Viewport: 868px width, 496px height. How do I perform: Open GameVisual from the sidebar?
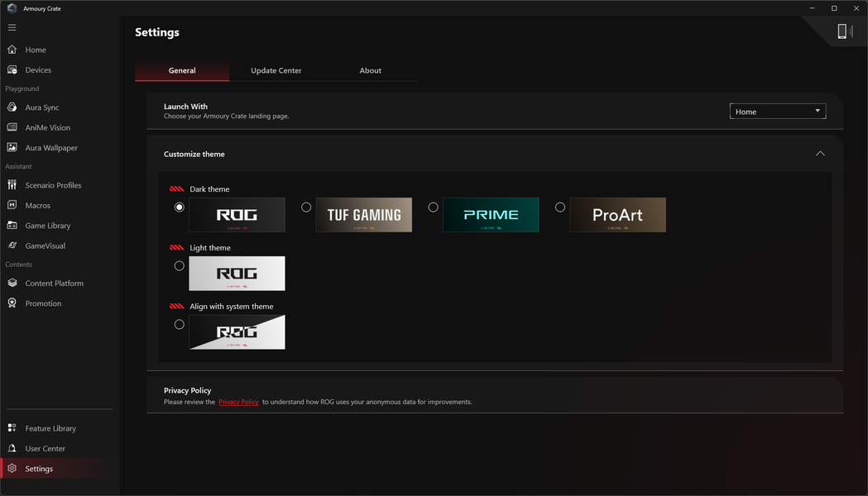[45, 246]
